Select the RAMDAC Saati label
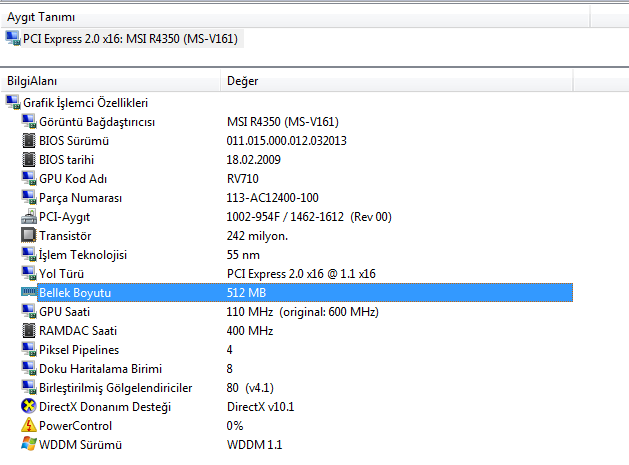This screenshot has height=465, width=629. click(x=78, y=331)
